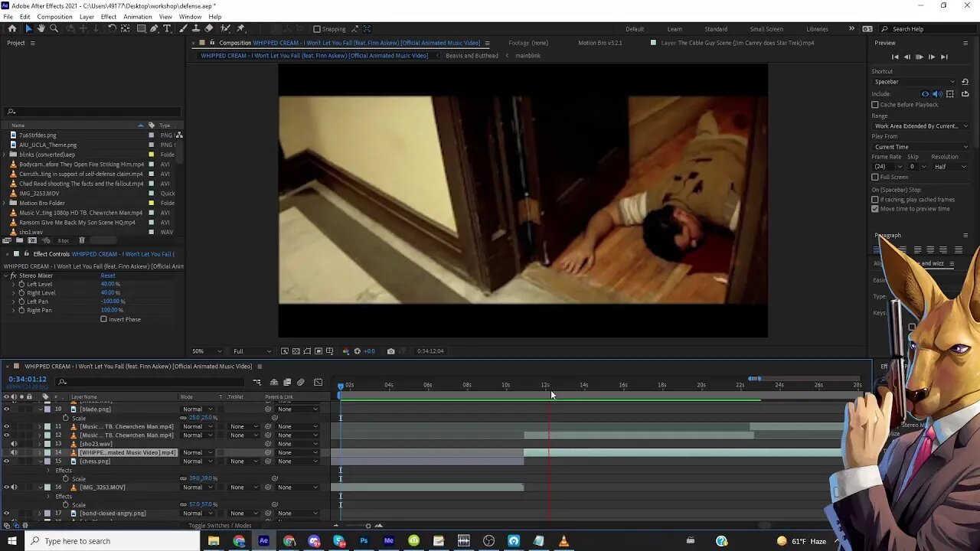
Task: Select the Home icon in the toolbar
Action: coord(11,28)
